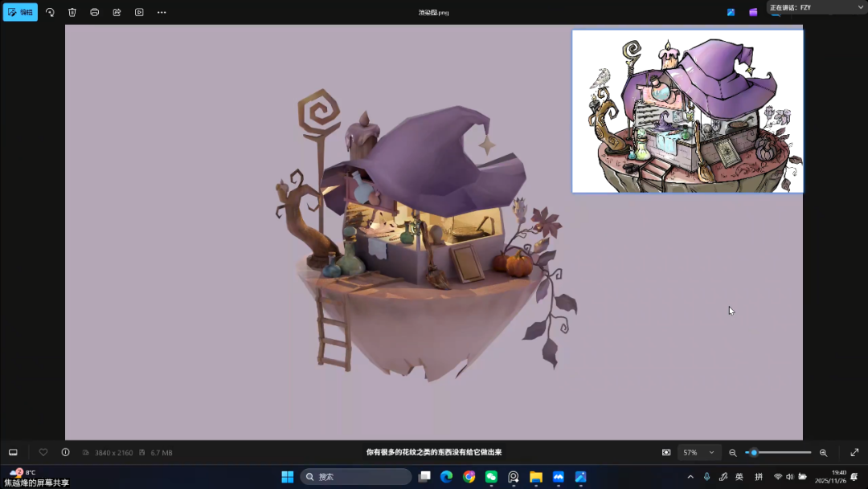Expand the 正在讲话: FZY speaker dropdown

pyautogui.click(x=860, y=7)
